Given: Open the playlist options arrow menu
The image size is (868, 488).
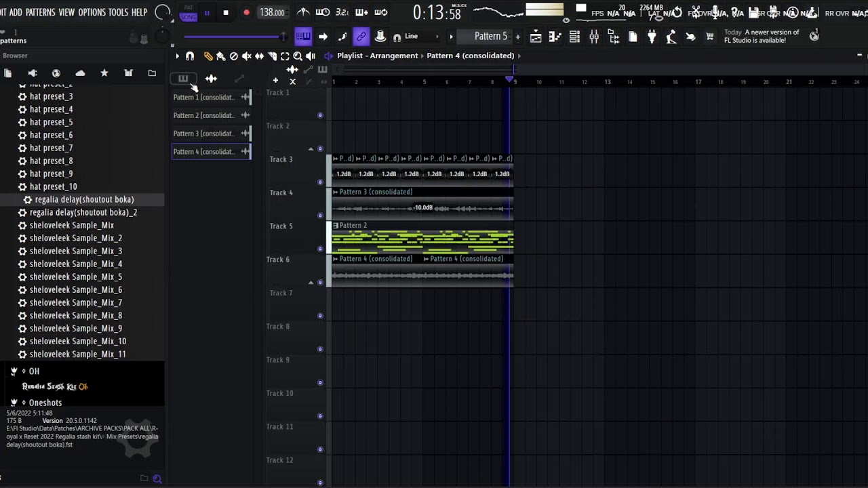Looking at the screenshot, I should click(x=178, y=56).
